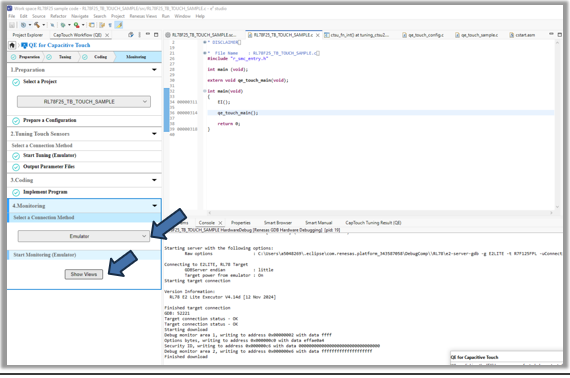
Task: Collapse the 4.Monitoring section
Action: (154, 206)
